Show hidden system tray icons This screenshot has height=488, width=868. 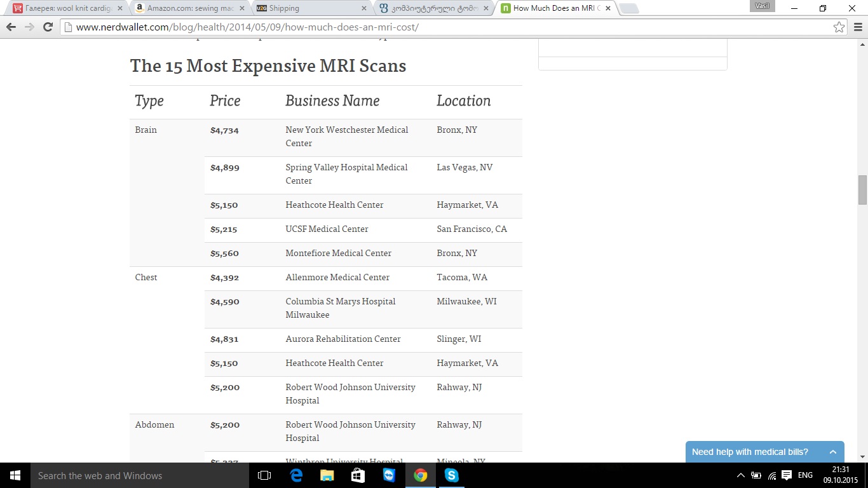740,475
